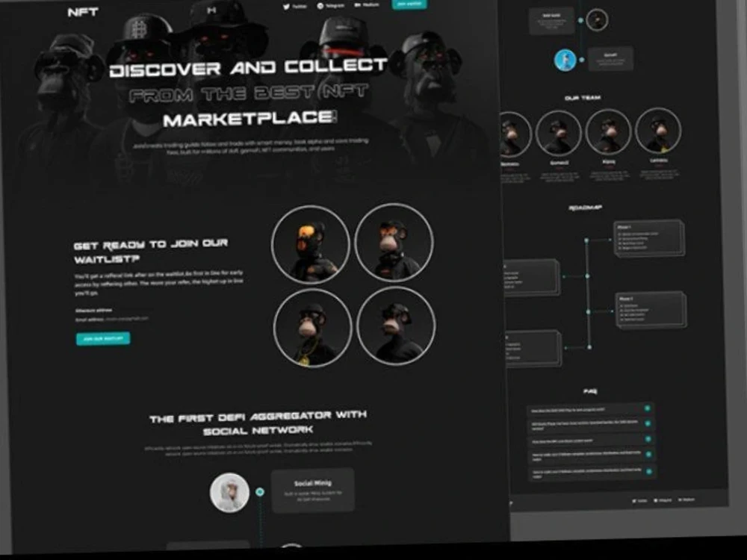Click the second team member avatar under Our Team
Viewport: 747px width, 560px height.
click(559, 134)
